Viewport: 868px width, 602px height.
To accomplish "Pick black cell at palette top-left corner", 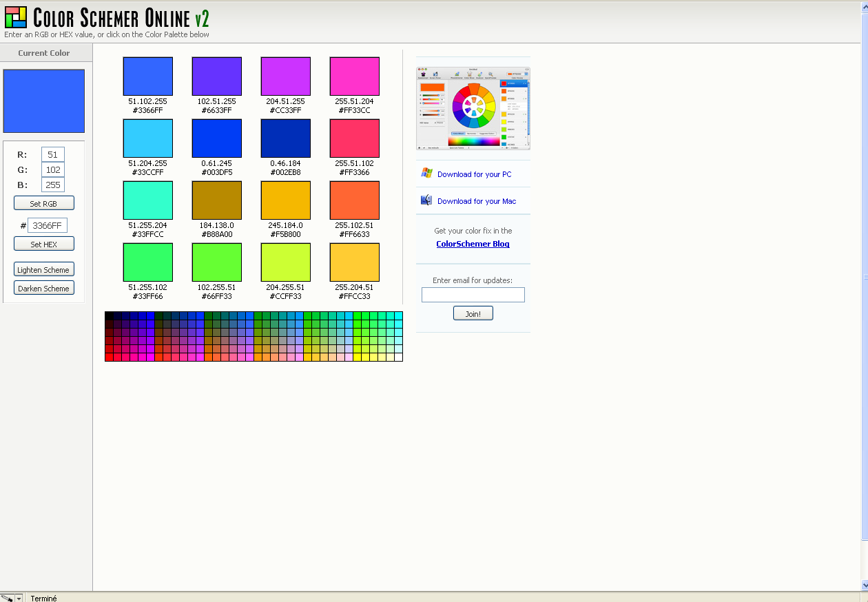I will 109,315.
